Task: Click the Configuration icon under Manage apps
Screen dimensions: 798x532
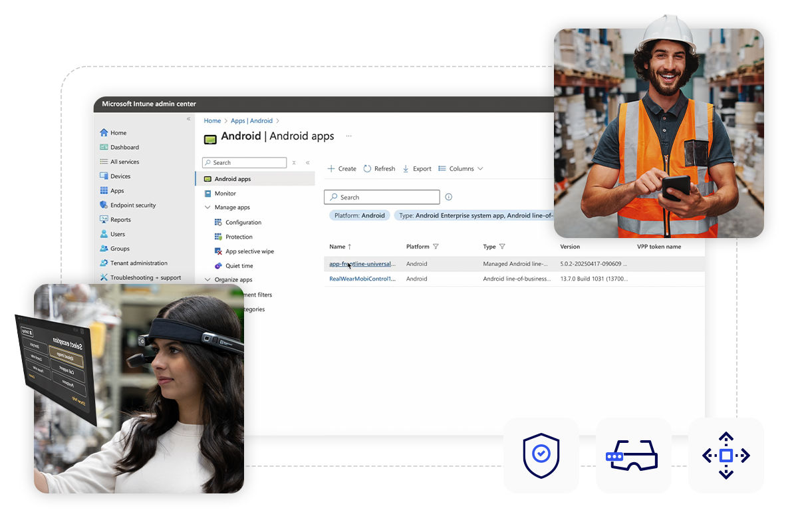Action: (218, 222)
